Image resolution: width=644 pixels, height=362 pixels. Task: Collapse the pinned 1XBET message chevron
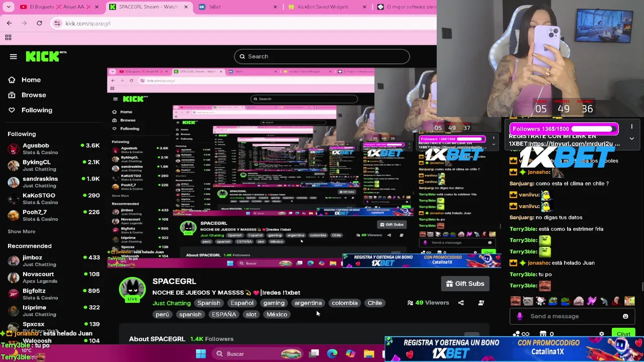(x=631, y=139)
